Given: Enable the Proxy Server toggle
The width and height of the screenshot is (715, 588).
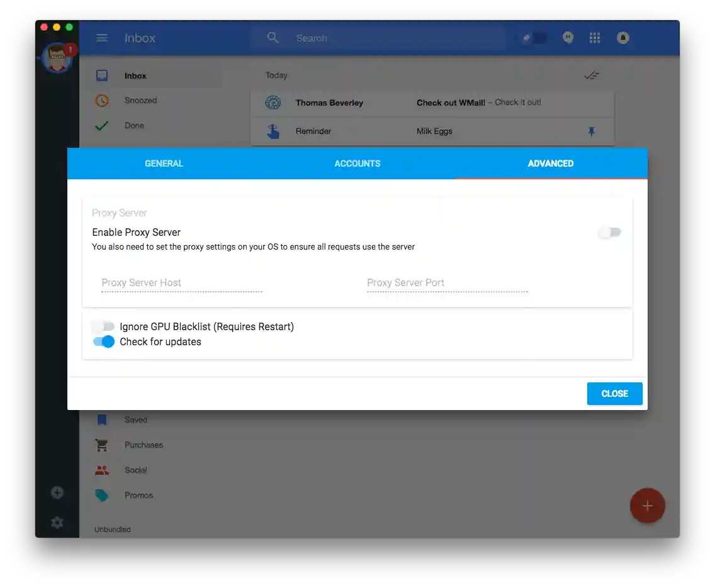Looking at the screenshot, I should [609, 232].
